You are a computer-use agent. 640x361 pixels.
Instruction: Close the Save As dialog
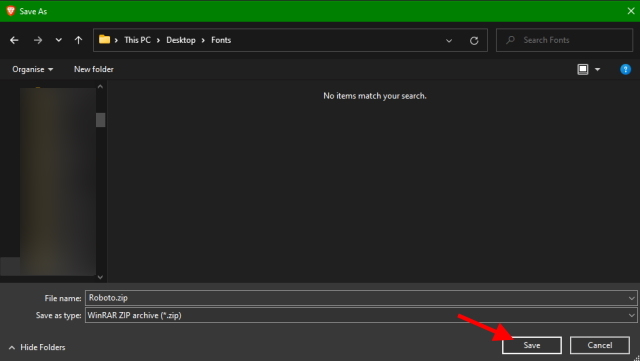pyautogui.click(x=631, y=11)
